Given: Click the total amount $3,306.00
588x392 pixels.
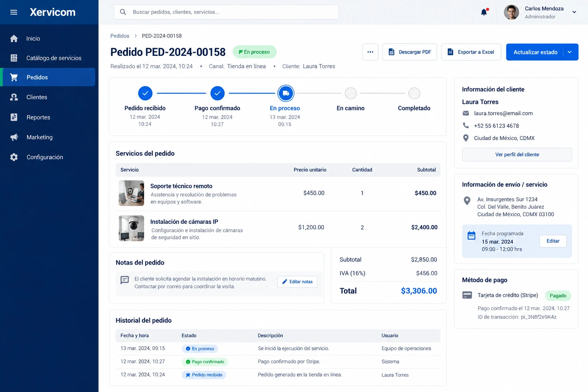Looking at the screenshot, I should [419, 291].
